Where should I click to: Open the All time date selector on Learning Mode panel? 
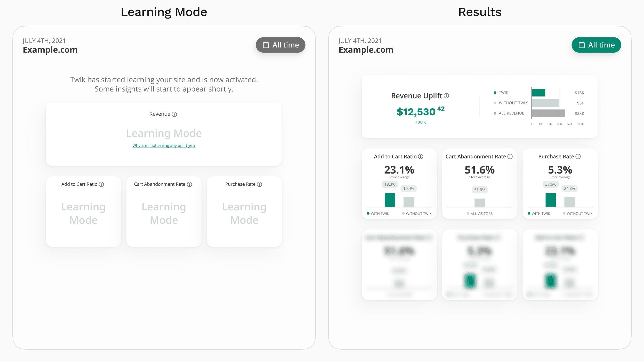click(280, 45)
